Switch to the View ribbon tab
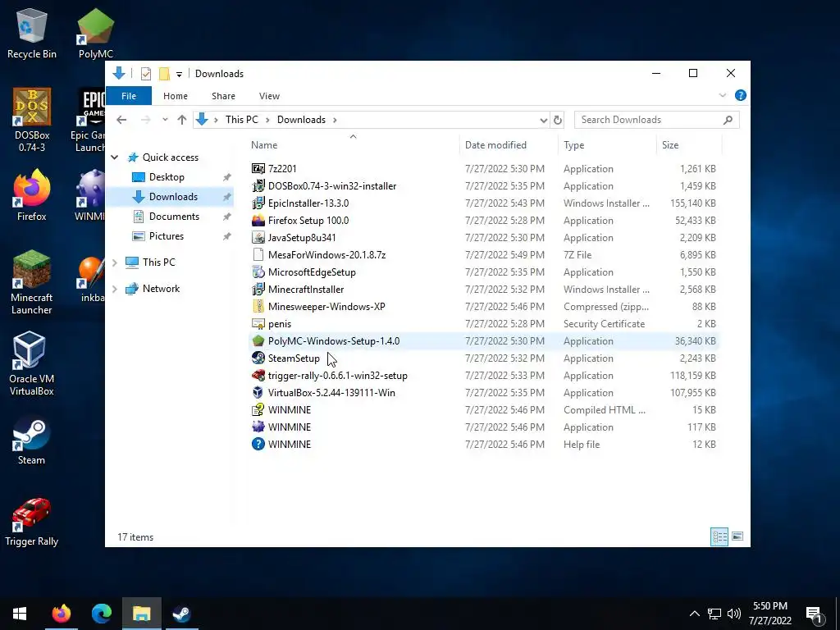This screenshot has width=840, height=630. pos(269,96)
